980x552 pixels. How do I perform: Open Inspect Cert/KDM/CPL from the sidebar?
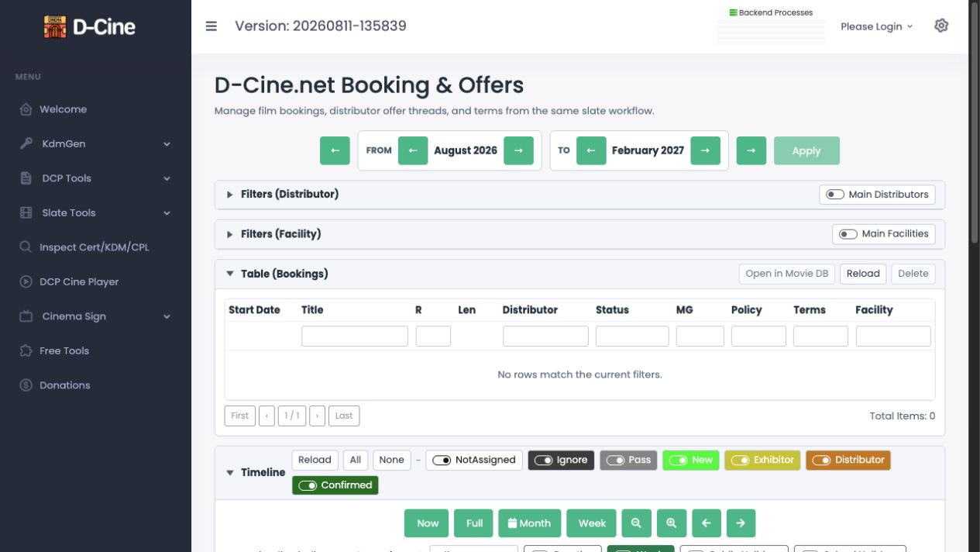pos(95,247)
